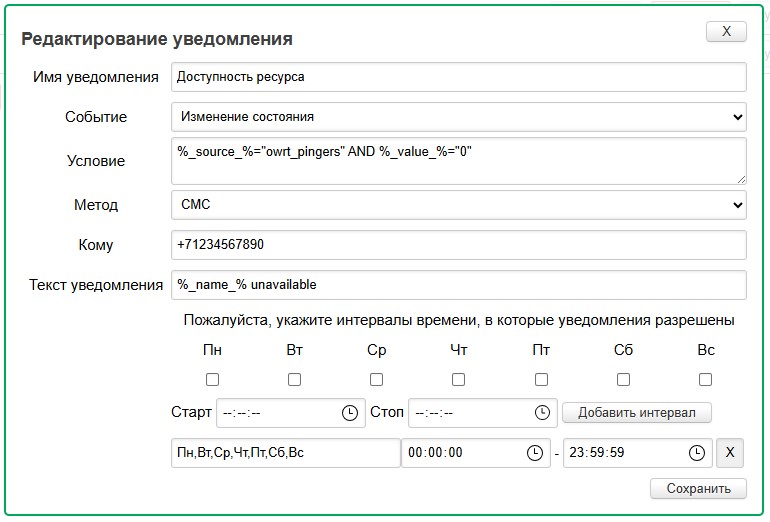The height and width of the screenshot is (522, 770).
Task: Toggle the Ср (Wednesday) checkbox
Action: pos(376,380)
